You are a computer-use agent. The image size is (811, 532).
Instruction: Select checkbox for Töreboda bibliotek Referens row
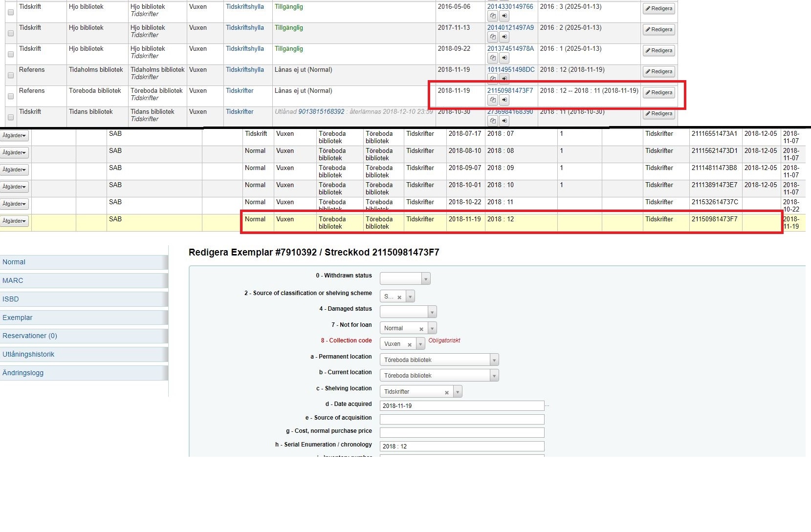click(x=11, y=96)
